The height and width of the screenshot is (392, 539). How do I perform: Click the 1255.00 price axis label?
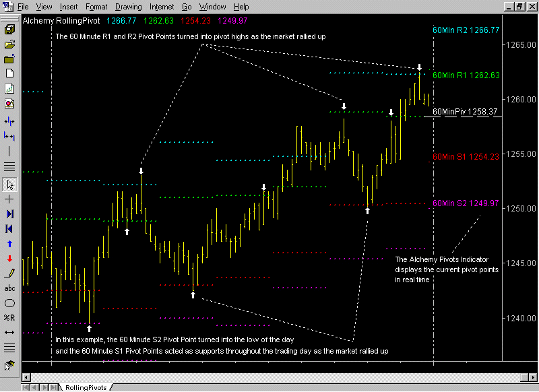[521, 154]
